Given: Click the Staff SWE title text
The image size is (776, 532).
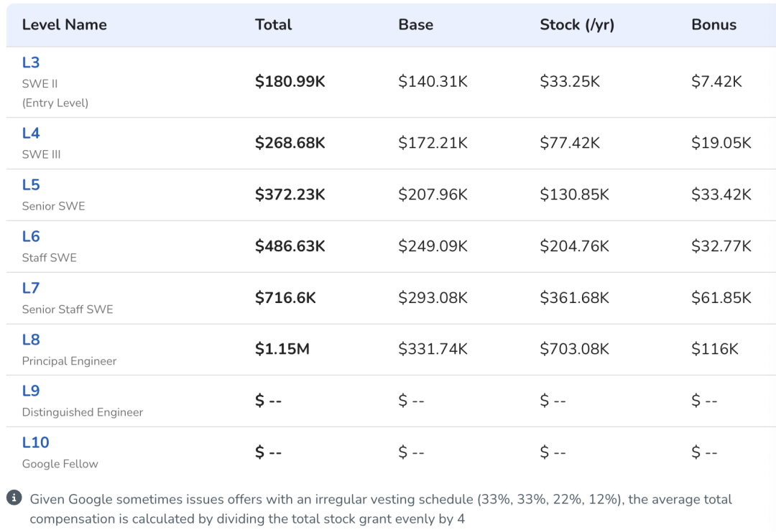Looking at the screenshot, I should click(x=50, y=258).
